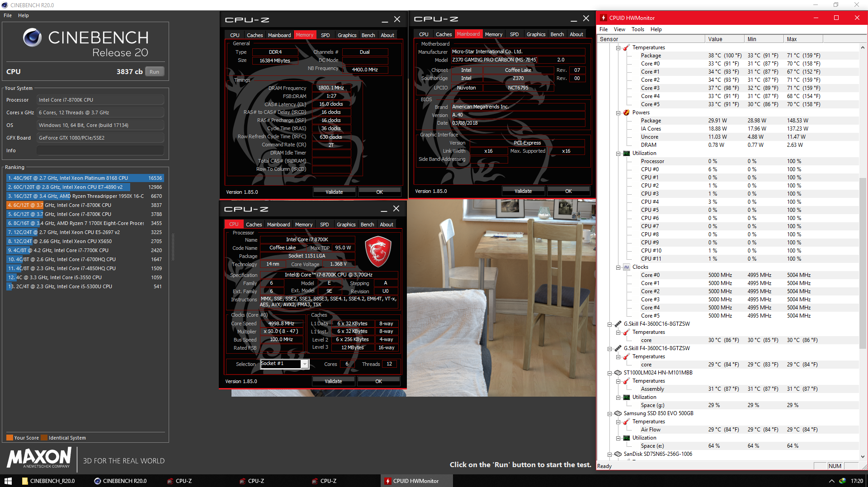This screenshot has width=868, height=487.
Task: Open the Windows Start menu
Action: [8, 481]
